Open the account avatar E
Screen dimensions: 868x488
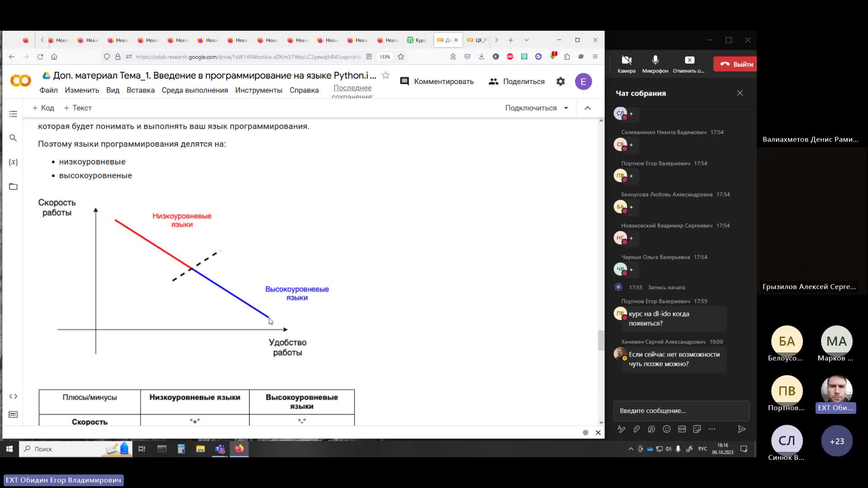coord(583,81)
